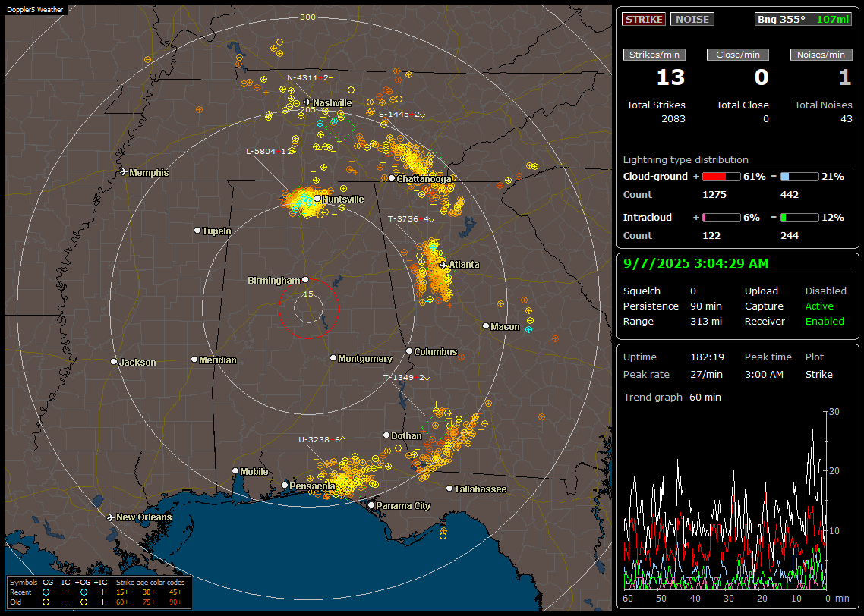The image size is (864, 616).
Task: Click the Mobile city marker
Action: tap(235, 470)
